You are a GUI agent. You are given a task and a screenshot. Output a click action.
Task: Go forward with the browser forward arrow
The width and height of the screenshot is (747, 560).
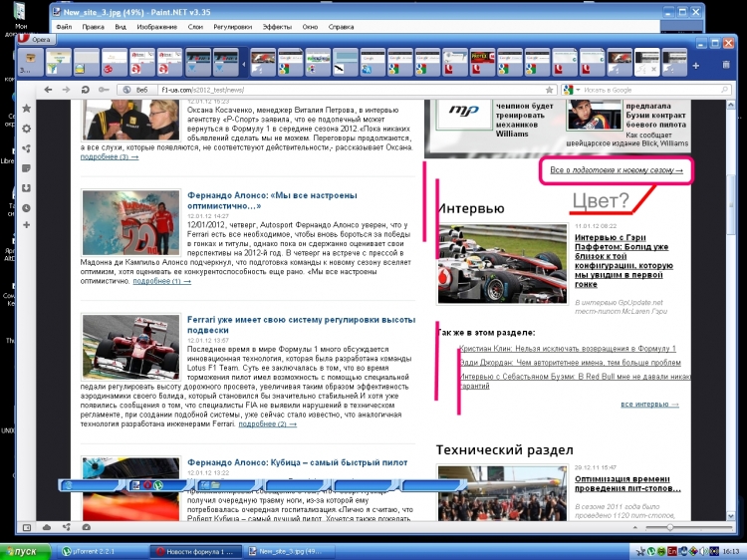(66, 90)
